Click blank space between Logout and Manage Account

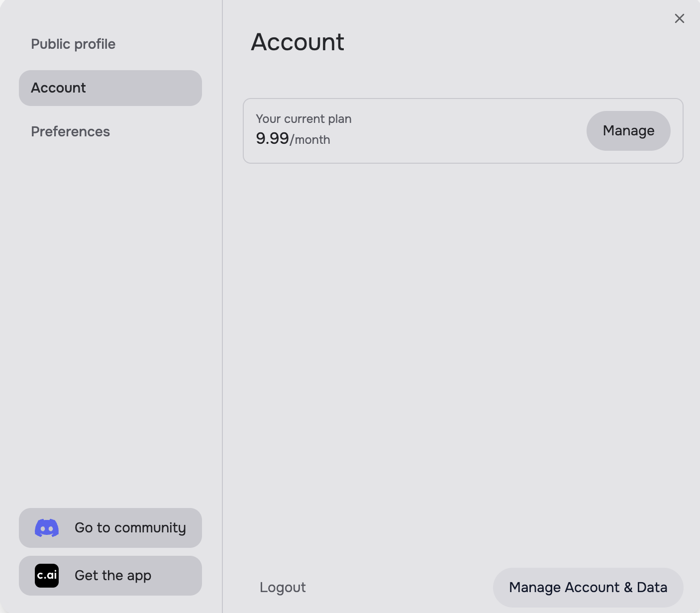(398, 588)
